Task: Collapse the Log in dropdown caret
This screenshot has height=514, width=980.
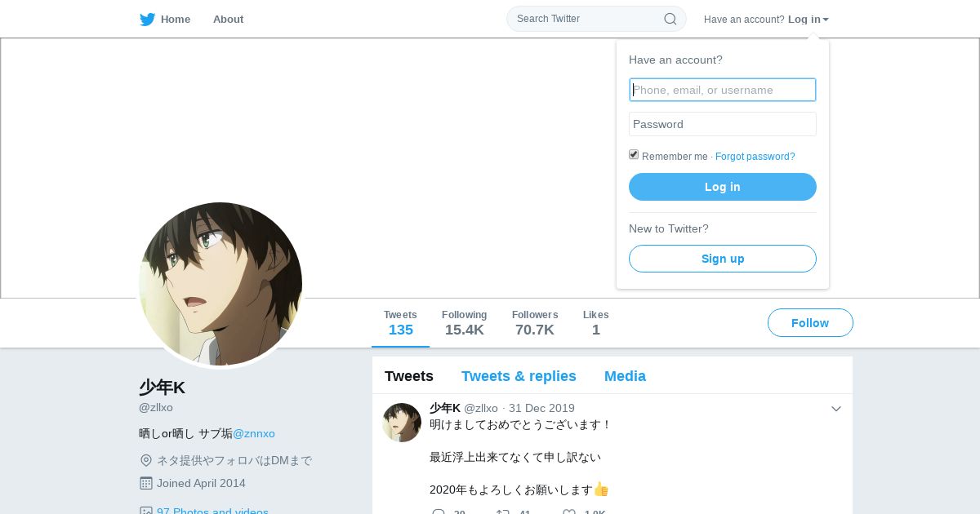Action: pos(826,20)
